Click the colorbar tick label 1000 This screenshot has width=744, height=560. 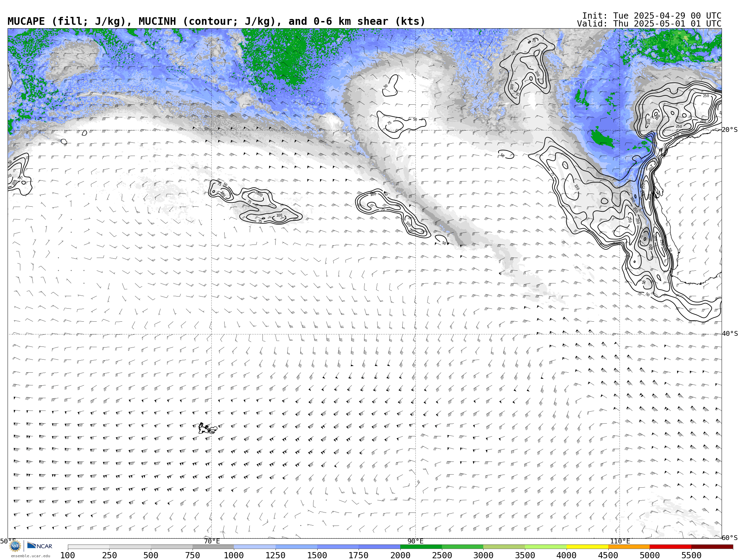[x=234, y=555]
